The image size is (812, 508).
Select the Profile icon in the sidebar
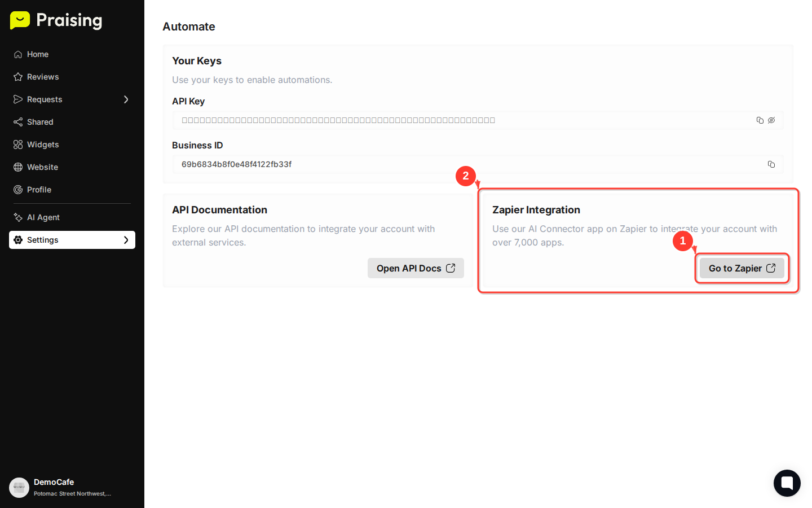coord(17,190)
